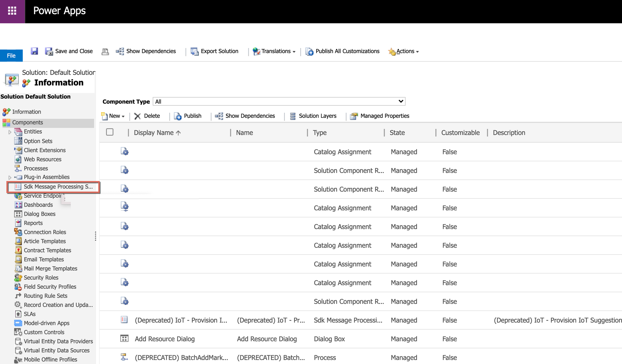Select Article Templates in tree
The image size is (622, 364).
tap(45, 241)
